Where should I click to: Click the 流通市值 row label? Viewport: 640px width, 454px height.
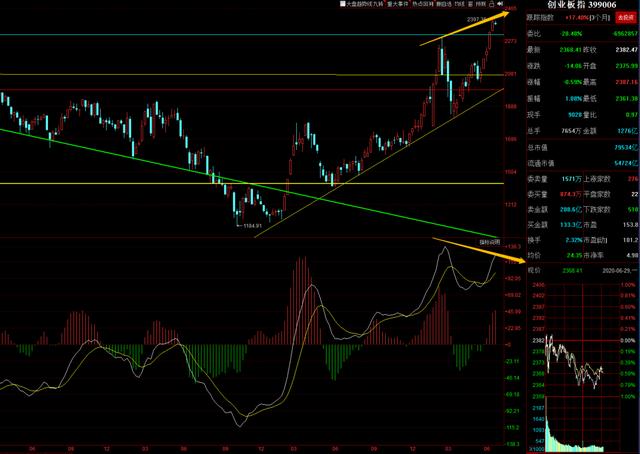540,163
